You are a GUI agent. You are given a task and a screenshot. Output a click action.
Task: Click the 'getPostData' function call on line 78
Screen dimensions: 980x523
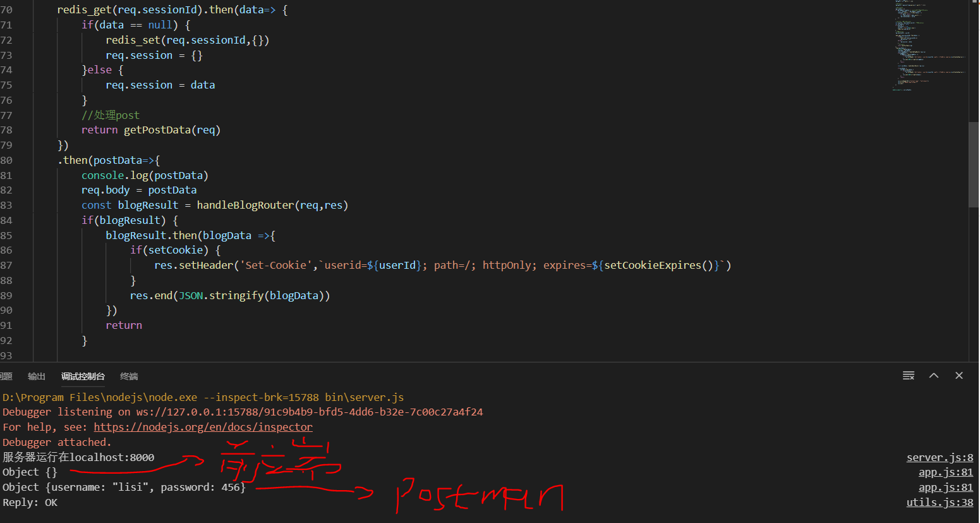tap(157, 130)
